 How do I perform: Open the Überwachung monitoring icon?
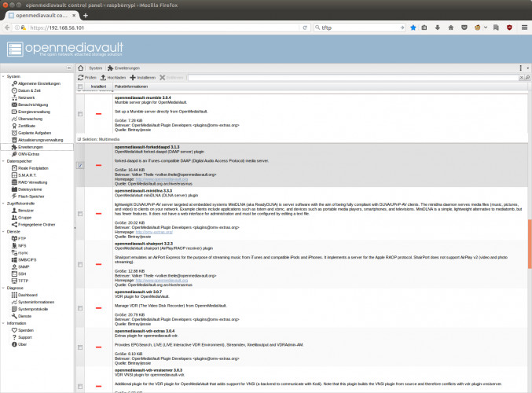click(x=14, y=119)
